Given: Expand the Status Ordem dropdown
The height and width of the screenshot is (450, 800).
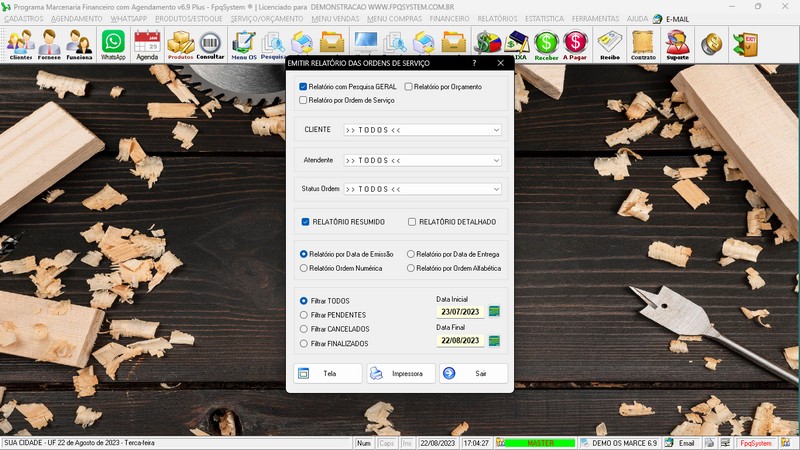Looking at the screenshot, I should click(496, 189).
